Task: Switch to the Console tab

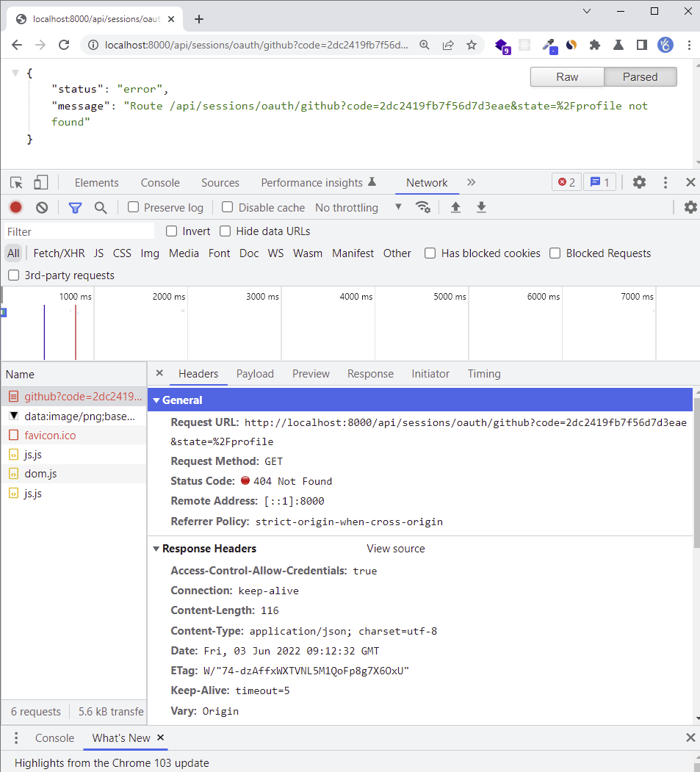Action: [x=160, y=183]
